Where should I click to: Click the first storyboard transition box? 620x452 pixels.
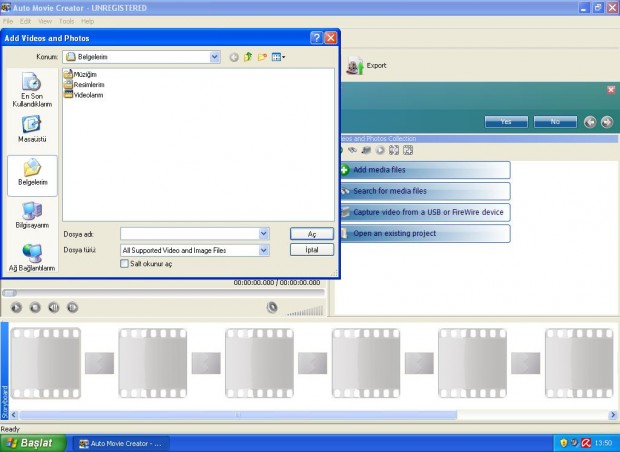pyautogui.click(x=99, y=363)
